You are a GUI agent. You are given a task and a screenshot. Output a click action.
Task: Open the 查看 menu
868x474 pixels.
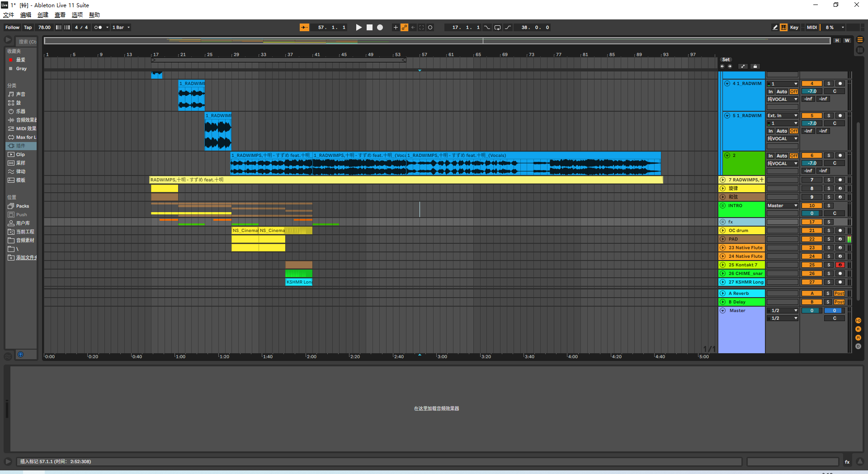[60, 15]
